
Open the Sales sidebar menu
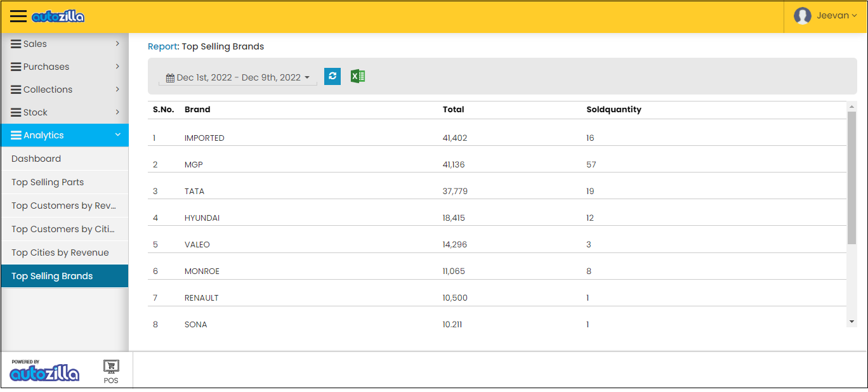65,44
